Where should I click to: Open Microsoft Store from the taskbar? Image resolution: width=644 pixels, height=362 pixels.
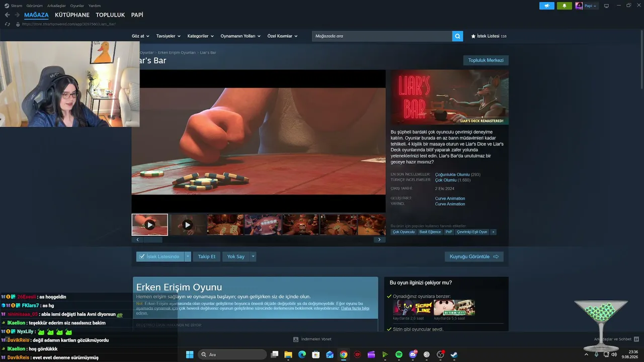pyautogui.click(x=316, y=354)
